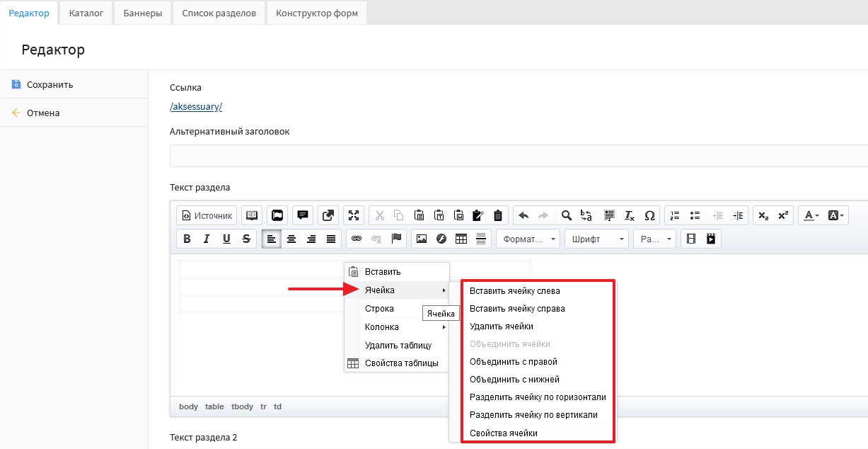
Task: Click the insert image icon
Action: tap(422, 239)
